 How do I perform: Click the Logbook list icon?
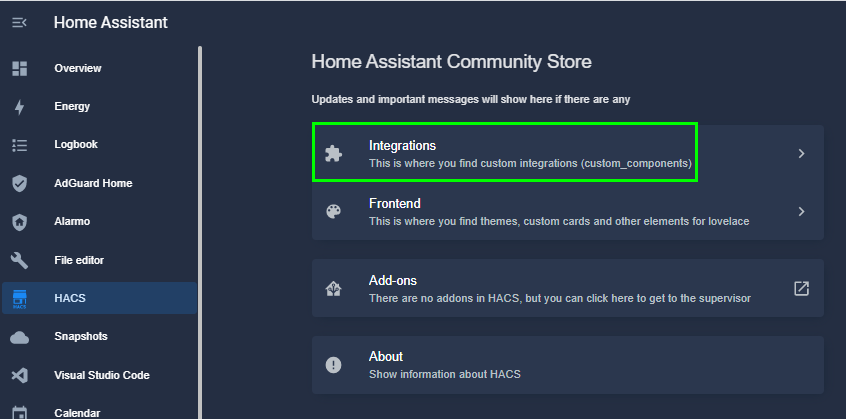(19, 145)
